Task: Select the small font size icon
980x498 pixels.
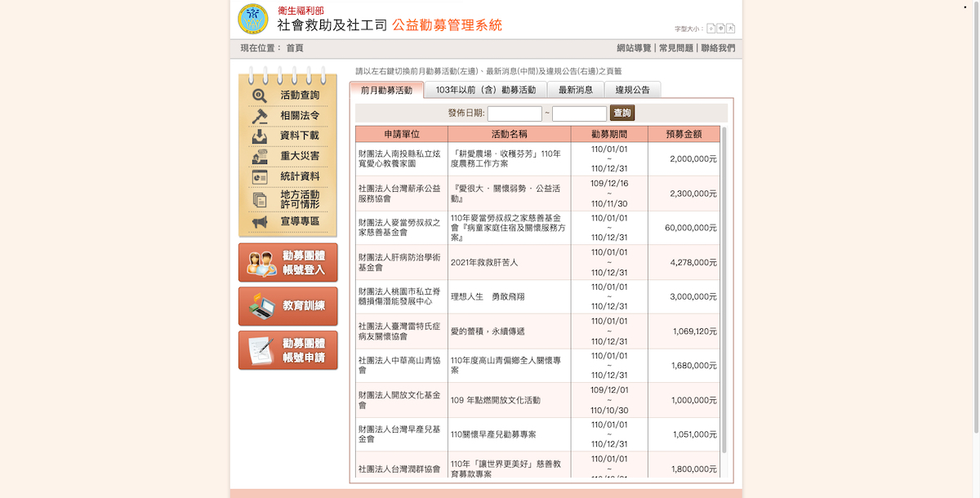Action: (x=711, y=29)
